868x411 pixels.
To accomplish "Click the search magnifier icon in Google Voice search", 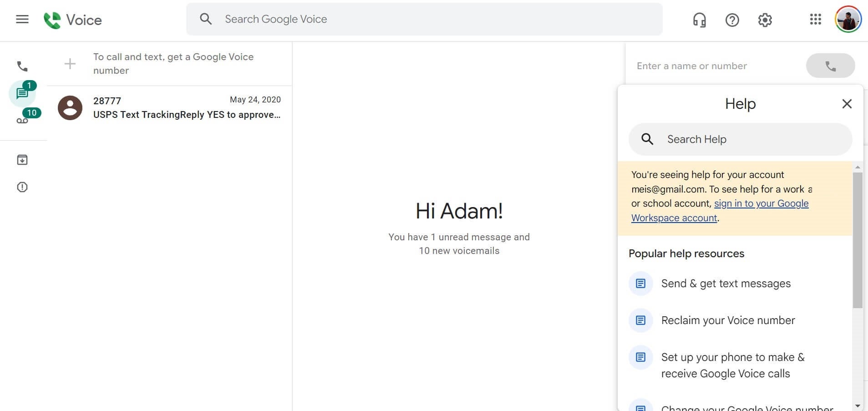I will pyautogui.click(x=206, y=19).
